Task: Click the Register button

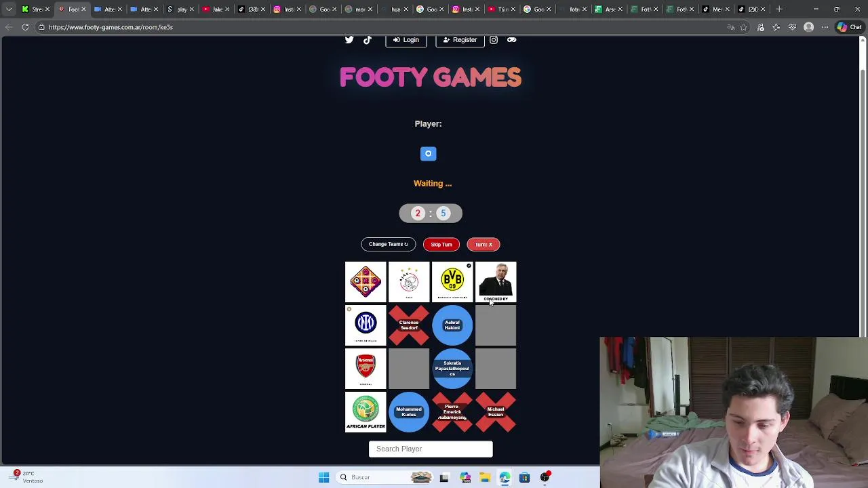Action: pos(460,40)
